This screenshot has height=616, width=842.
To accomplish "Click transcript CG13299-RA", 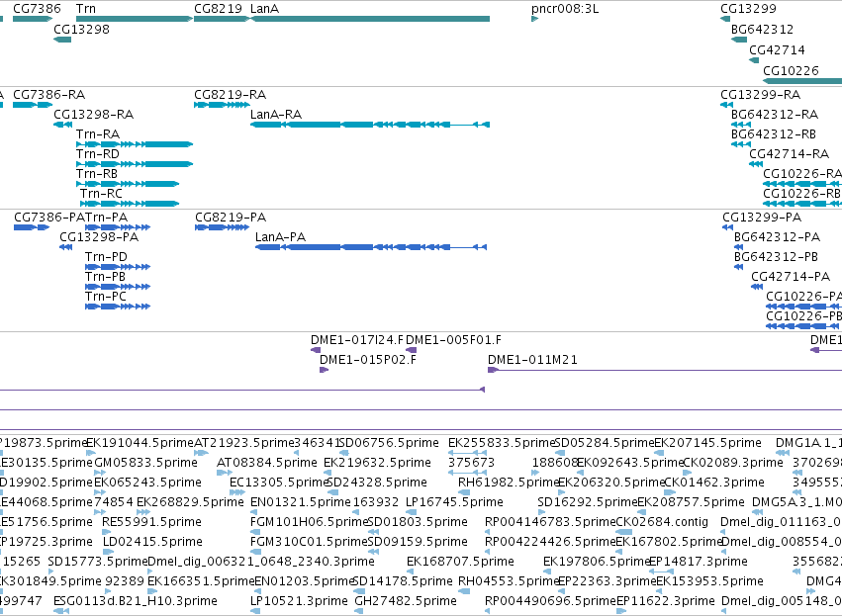I will pyautogui.click(x=726, y=105).
